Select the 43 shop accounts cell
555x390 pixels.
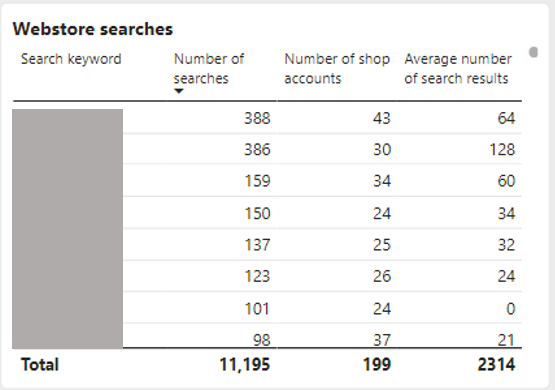382,118
